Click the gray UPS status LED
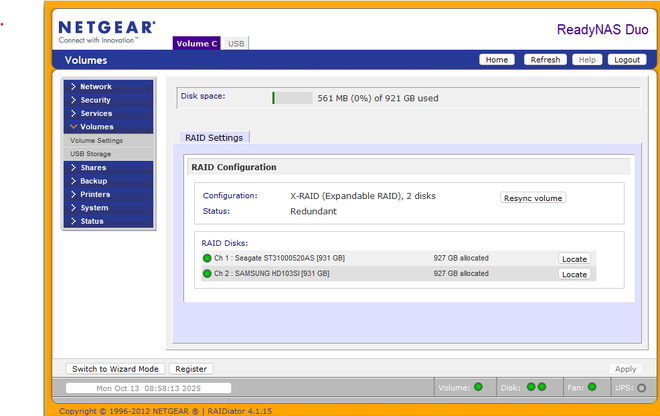Viewport: 660px width, 416px height. 641,388
